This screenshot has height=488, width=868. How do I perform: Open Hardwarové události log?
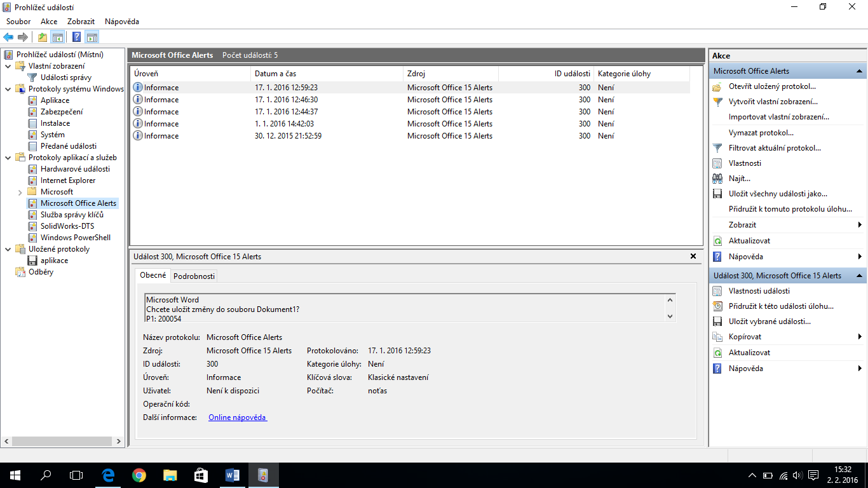[x=75, y=169]
